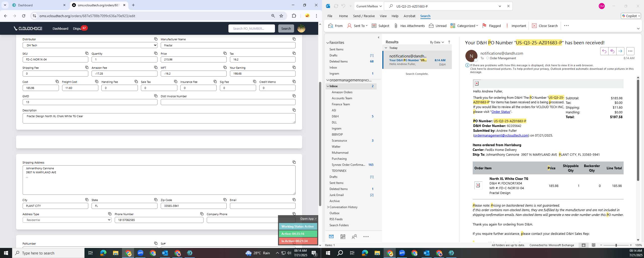This screenshot has height=258, width=644.
Task: Open By Date sort dropdown
Action: coord(437,42)
